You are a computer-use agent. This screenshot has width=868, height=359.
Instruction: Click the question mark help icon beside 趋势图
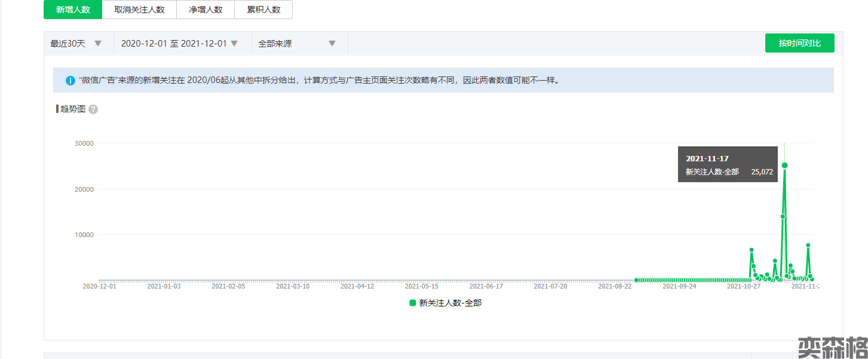tap(93, 109)
